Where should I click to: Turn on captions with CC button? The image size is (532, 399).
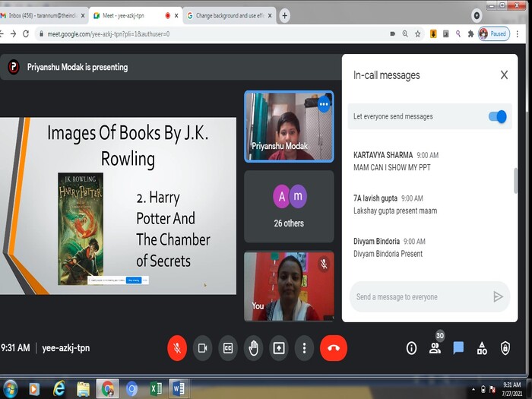pyautogui.click(x=228, y=348)
